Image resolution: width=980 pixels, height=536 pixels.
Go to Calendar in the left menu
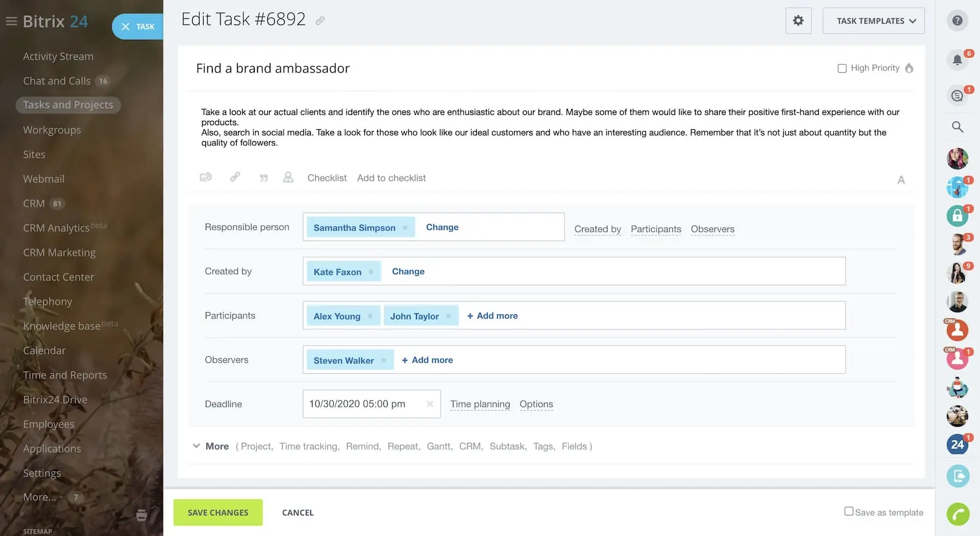click(x=44, y=350)
